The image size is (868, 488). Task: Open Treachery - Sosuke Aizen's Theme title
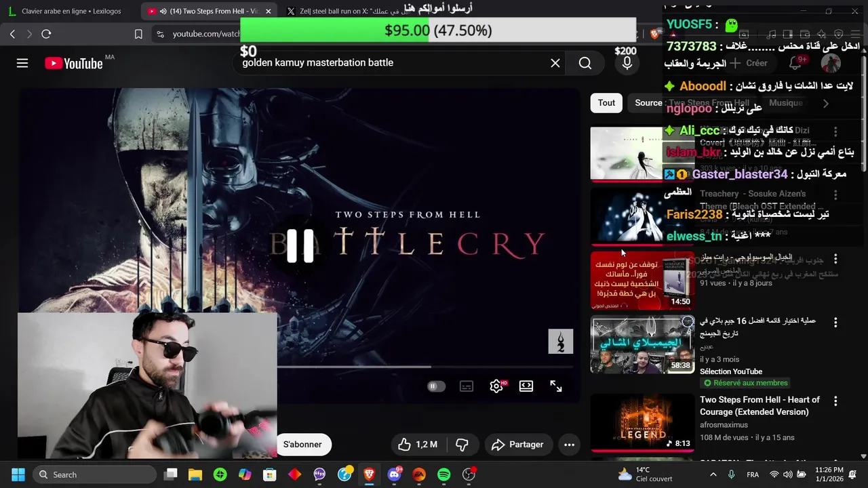tap(762, 200)
